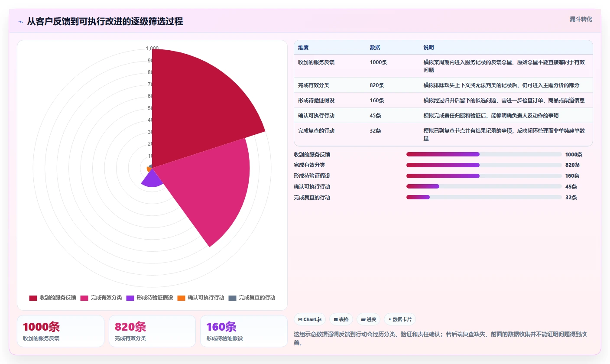Click the 表格 tag chip
The height and width of the screenshot is (364, 610).
[x=341, y=319]
